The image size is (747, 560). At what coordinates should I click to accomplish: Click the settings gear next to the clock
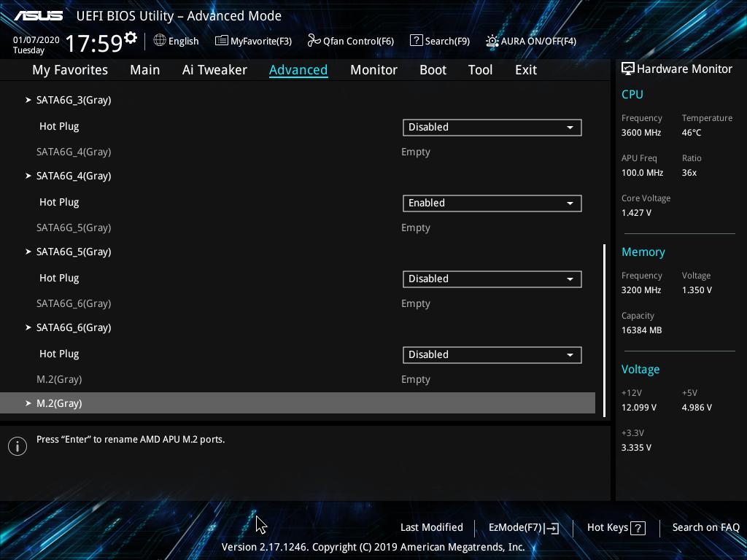[130, 37]
